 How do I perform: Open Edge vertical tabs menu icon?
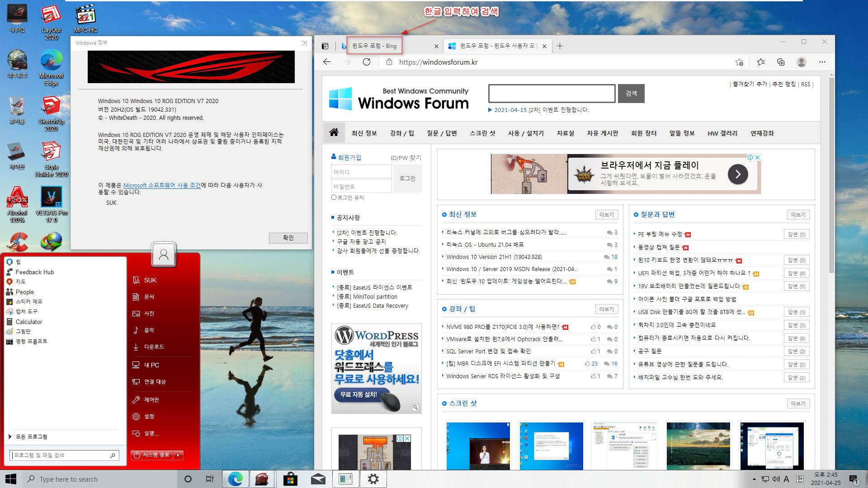point(325,46)
